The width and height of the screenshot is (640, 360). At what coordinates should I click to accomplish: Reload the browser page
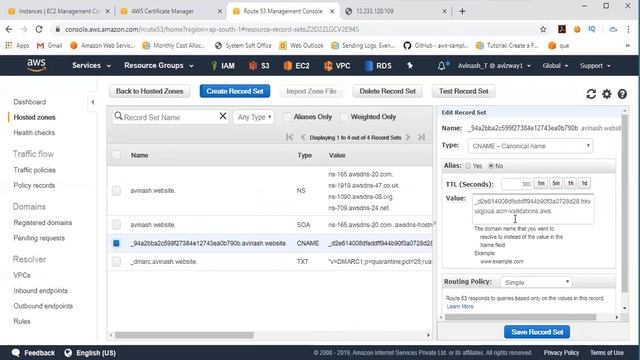click(39, 29)
